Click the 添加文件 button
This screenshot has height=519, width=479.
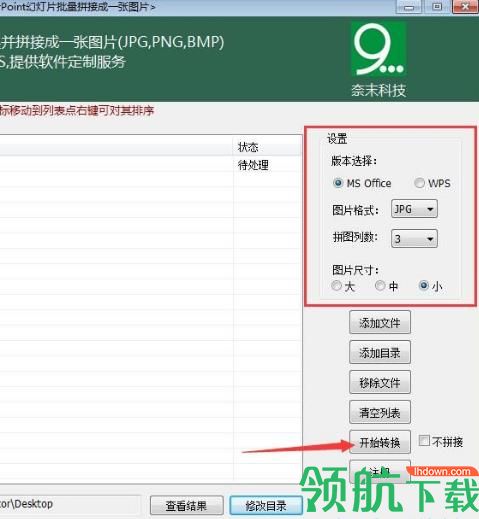click(380, 322)
